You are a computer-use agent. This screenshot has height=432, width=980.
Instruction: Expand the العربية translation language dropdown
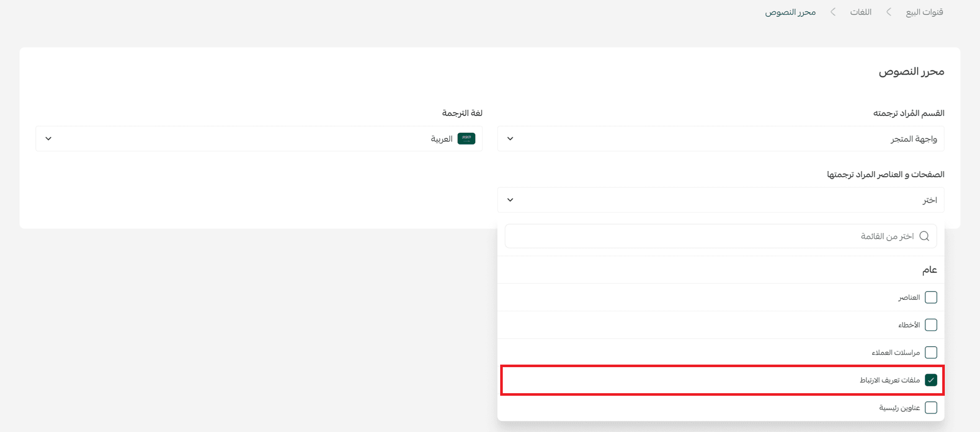tap(259, 139)
